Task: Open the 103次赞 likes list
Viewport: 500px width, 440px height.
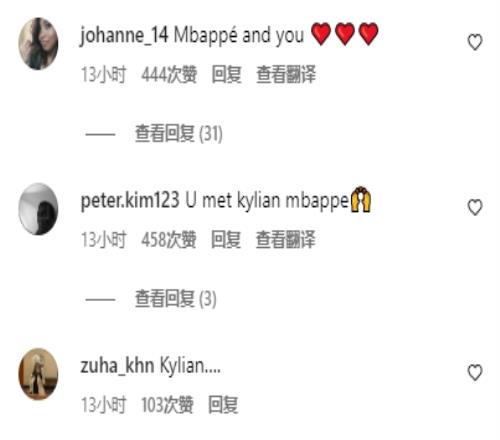Action: pyautogui.click(x=167, y=405)
